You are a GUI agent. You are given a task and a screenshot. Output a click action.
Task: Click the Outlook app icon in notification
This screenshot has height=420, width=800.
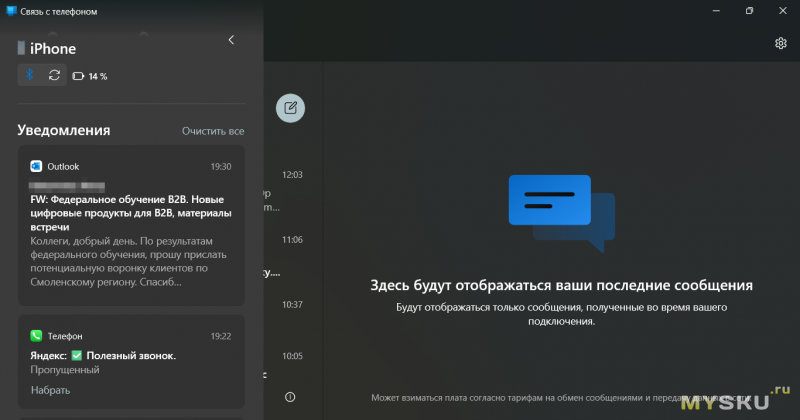[36, 166]
